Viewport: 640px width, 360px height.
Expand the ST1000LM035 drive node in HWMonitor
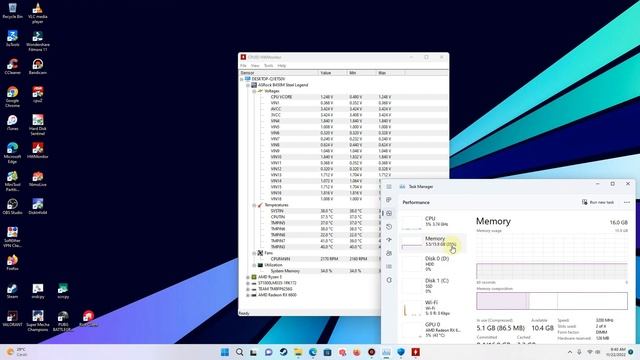248,283
